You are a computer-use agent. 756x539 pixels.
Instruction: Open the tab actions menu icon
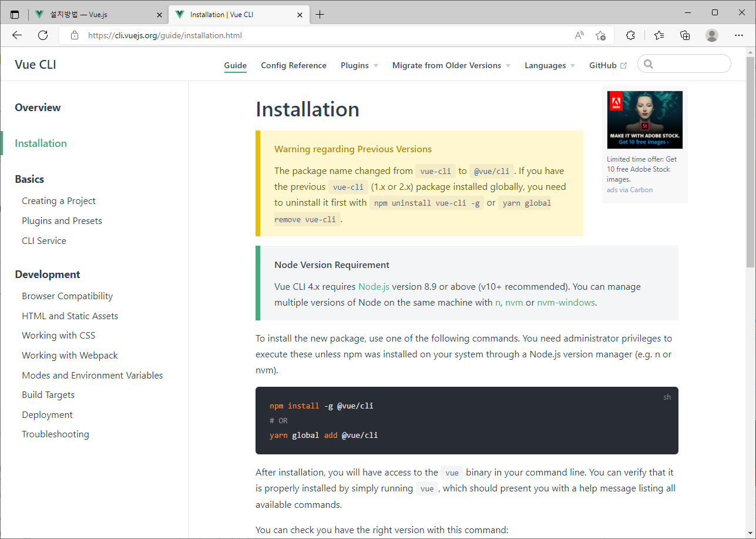click(15, 15)
